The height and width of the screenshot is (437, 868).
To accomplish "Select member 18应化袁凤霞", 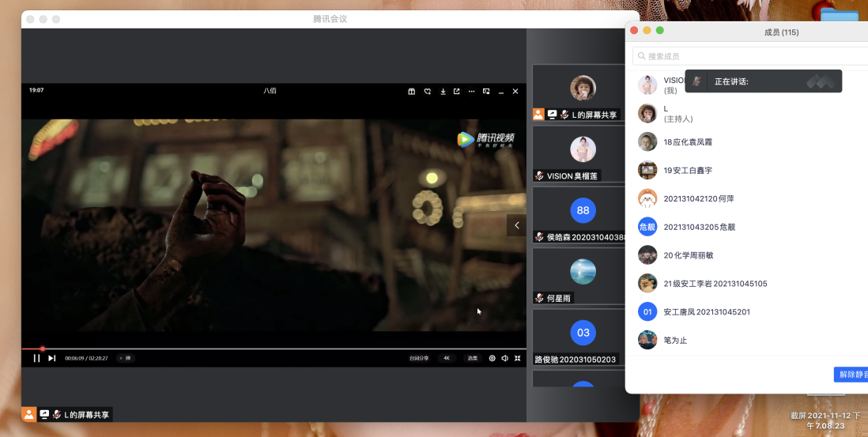I will point(747,141).
